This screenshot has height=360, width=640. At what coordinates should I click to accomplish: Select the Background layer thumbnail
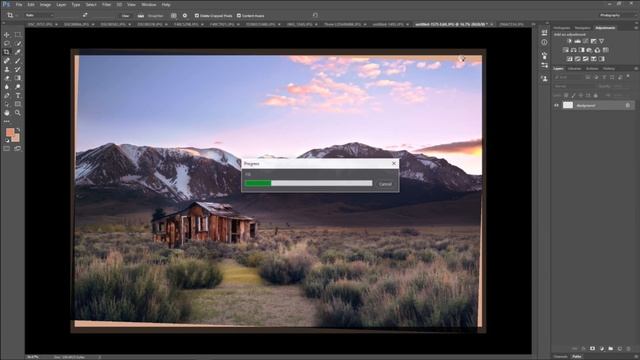(x=568, y=105)
